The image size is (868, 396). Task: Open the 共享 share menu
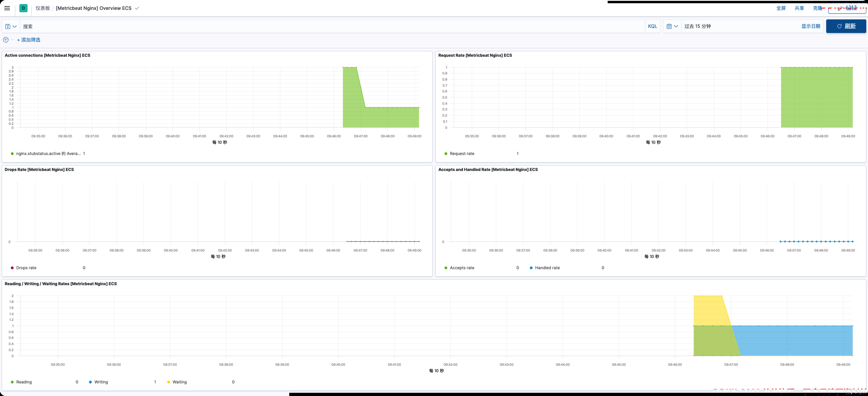coord(799,8)
